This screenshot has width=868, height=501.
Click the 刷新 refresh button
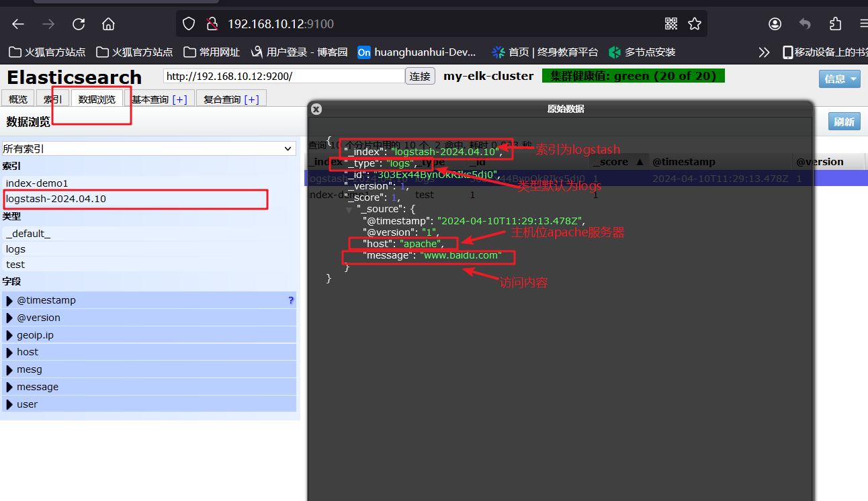tap(844, 122)
